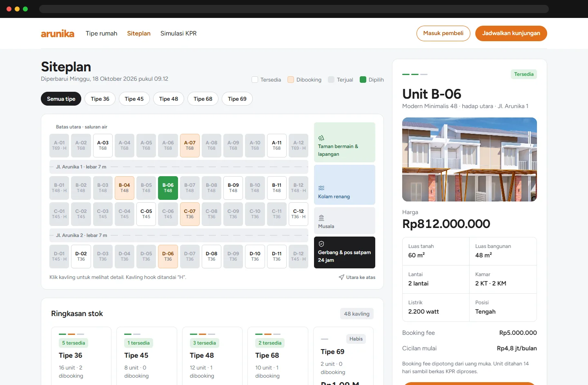Screen dimensions: 588x385
Task: Filter by Tipe 36
Action: [x=100, y=99]
